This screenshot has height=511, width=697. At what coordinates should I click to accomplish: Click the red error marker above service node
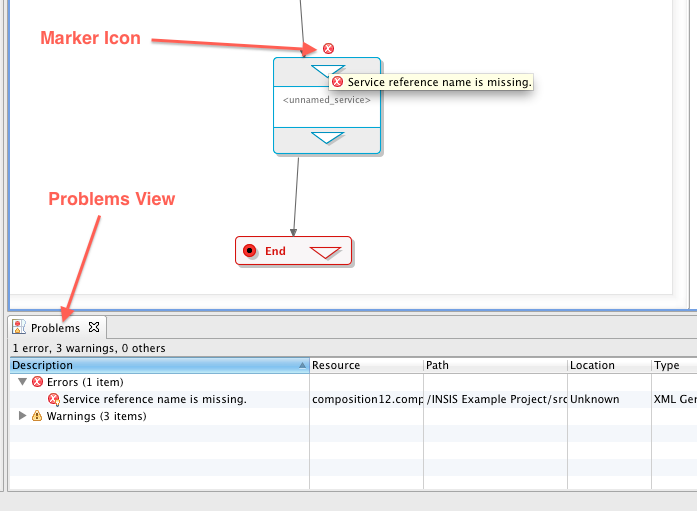coord(328,48)
